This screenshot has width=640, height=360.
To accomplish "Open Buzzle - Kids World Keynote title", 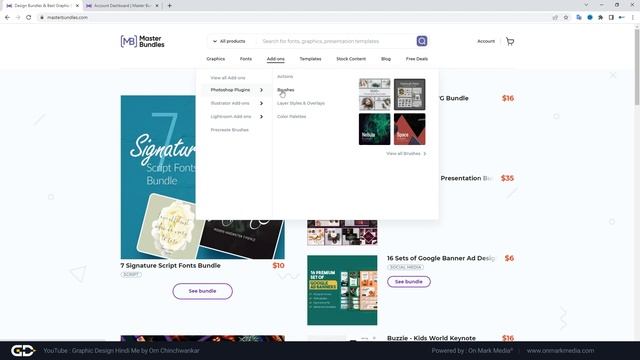I will pos(431,338).
